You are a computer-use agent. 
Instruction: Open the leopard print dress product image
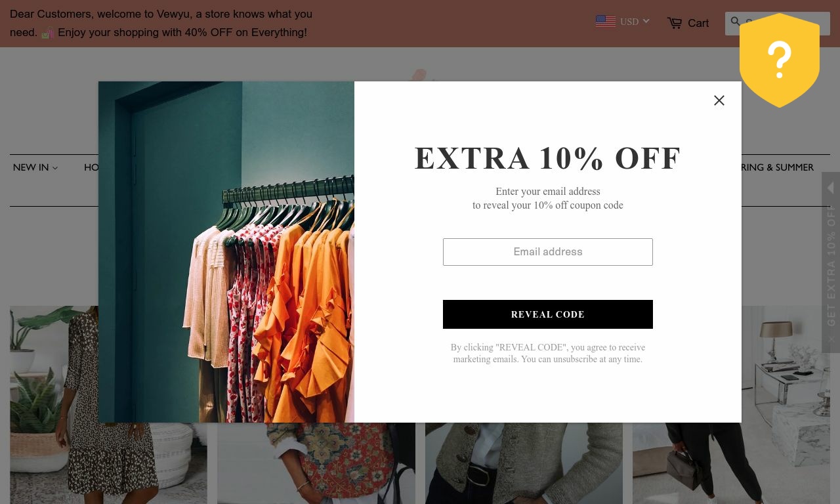(x=54, y=405)
